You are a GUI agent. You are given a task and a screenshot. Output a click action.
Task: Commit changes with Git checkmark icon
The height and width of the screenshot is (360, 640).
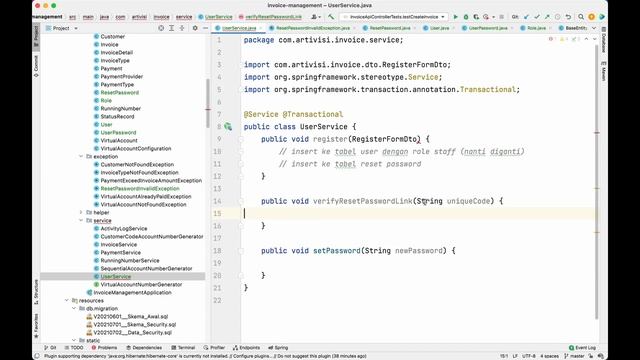[537, 17]
